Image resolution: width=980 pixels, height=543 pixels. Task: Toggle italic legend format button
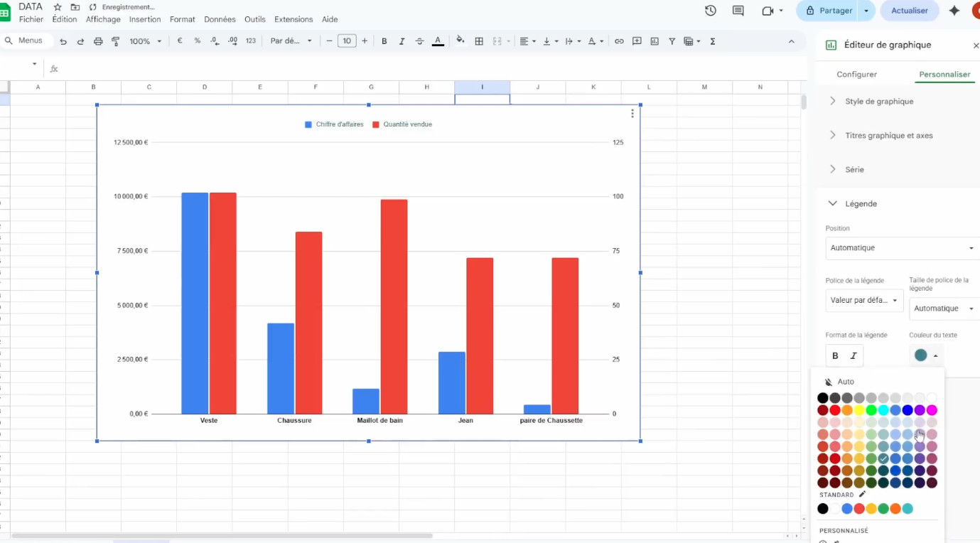click(854, 355)
